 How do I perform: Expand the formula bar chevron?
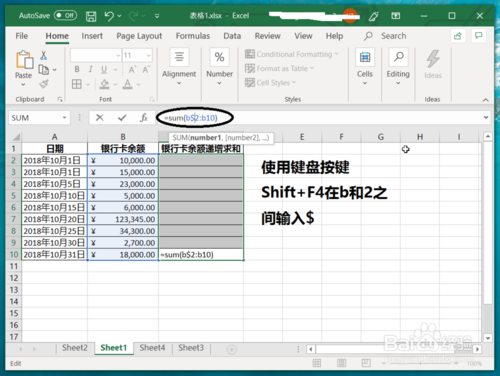click(x=486, y=117)
